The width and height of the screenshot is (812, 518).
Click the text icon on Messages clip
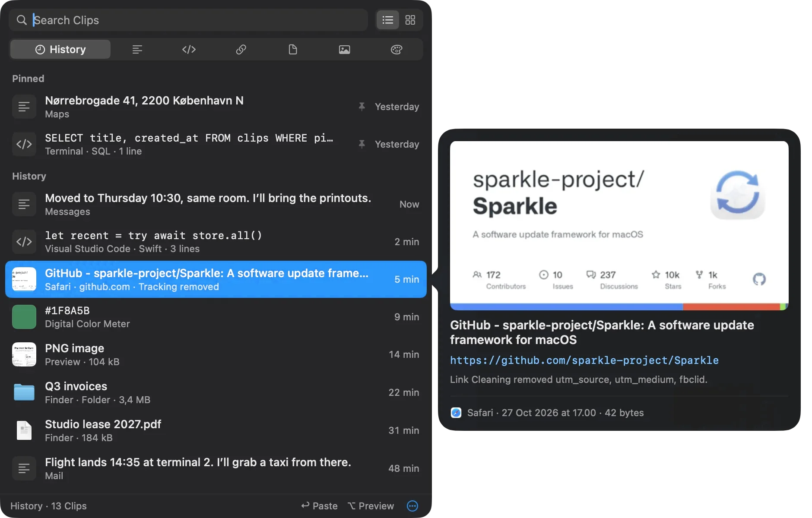(24, 204)
